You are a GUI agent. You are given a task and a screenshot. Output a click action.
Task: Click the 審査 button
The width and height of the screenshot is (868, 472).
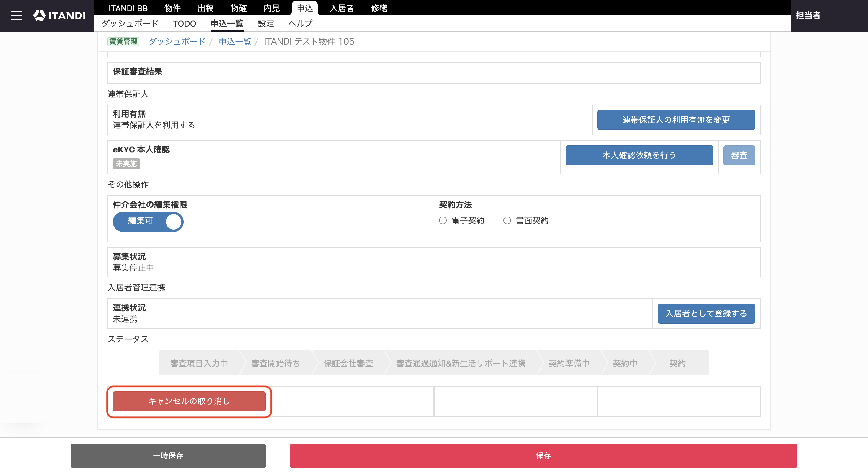739,155
